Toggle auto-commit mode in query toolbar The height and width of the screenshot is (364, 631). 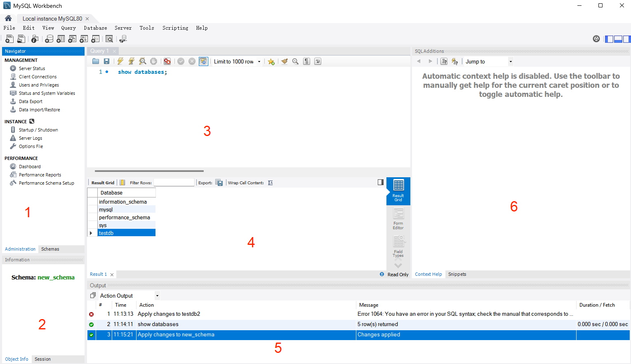[x=203, y=61]
